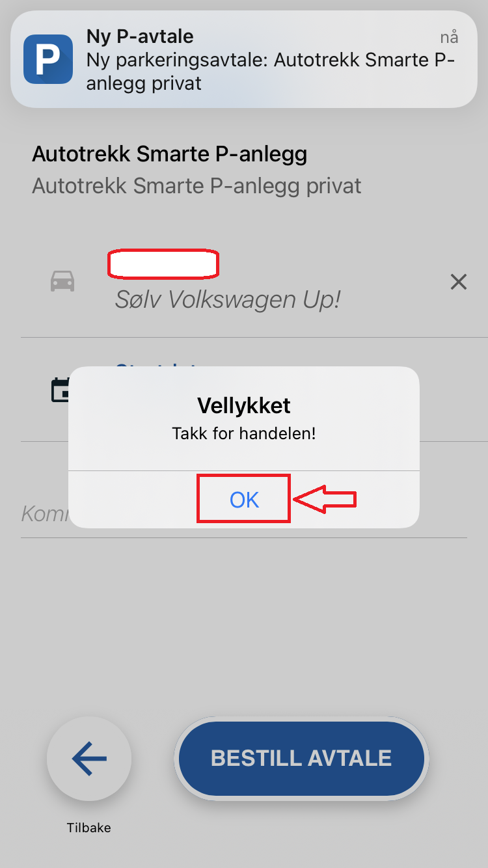Image resolution: width=488 pixels, height=868 pixels.
Task: Tap the redacted license plate field
Action: [x=163, y=263]
